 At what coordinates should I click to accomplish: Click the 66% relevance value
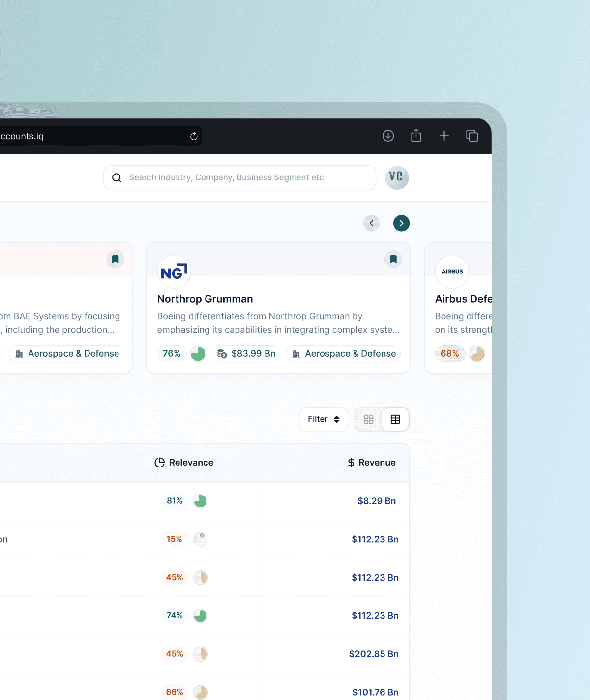pyautogui.click(x=175, y=692)
